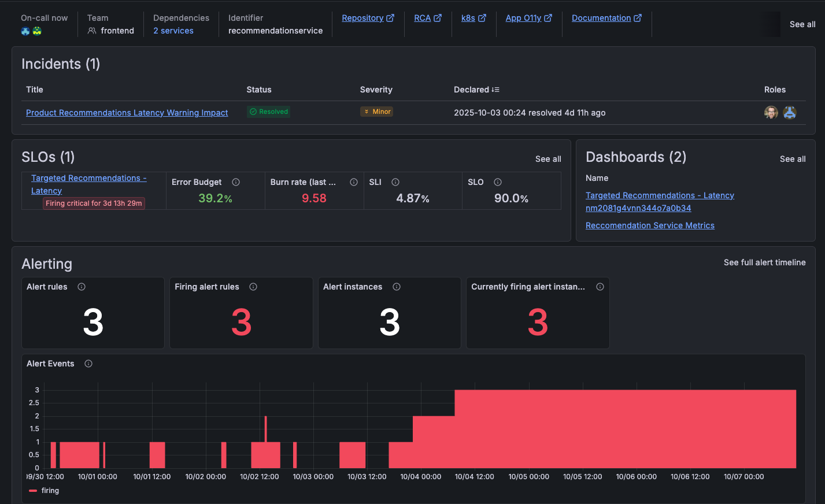Click info icon next to Error Budget
The image size is (825, 504).
coord(236,182)
